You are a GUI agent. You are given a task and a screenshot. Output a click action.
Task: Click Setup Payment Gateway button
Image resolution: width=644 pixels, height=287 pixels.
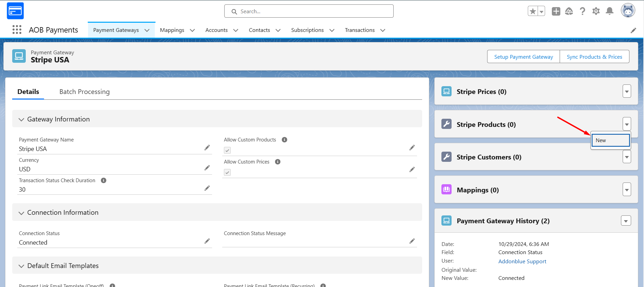[x=523, y=57]
